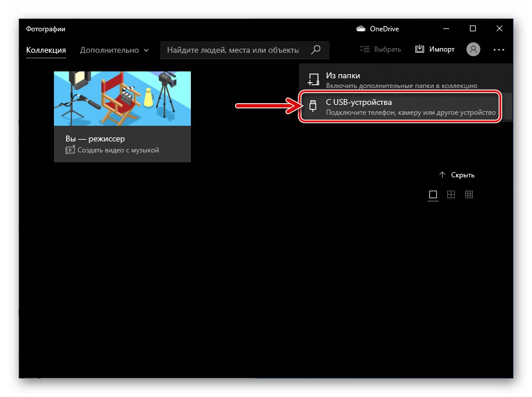Select the large tile view option
532x397 pixels.
point(433,195)
